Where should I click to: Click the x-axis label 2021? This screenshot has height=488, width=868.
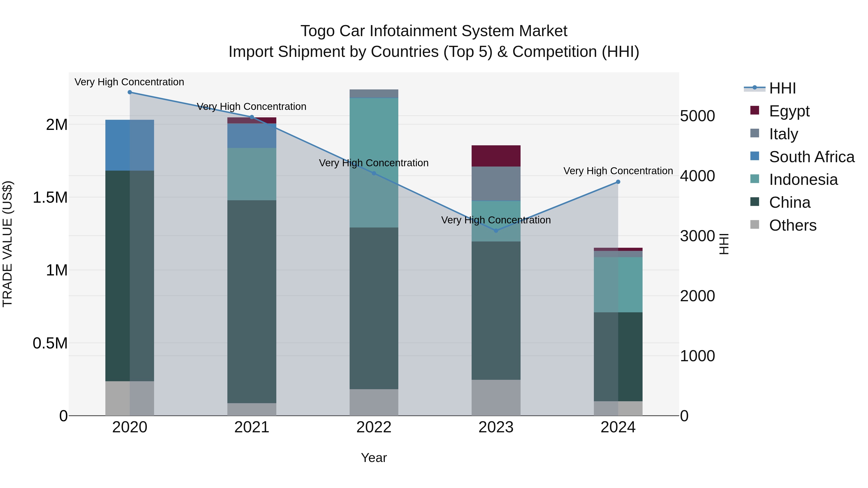[x=252, y=427]
